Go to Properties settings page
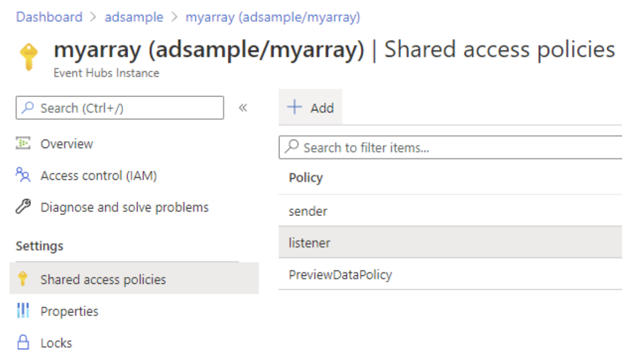This screenshot has width=628, height=364. (69, 311)
